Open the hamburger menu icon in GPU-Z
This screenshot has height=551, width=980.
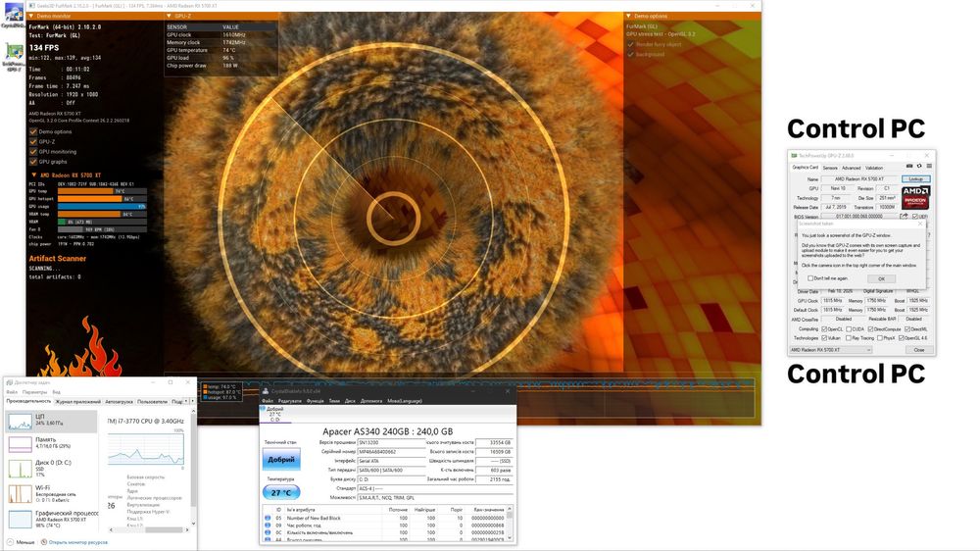929,167
